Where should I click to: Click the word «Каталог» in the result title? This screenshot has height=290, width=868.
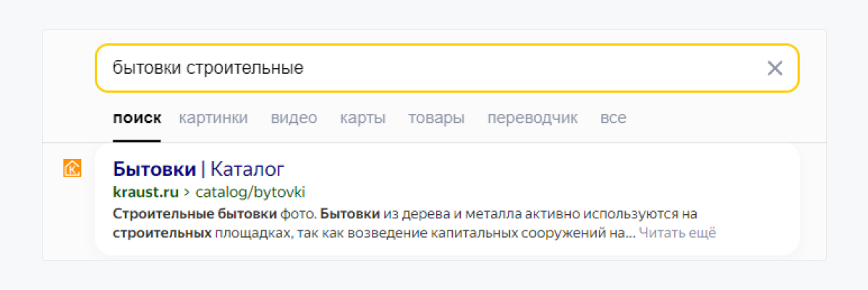point(247,169)
